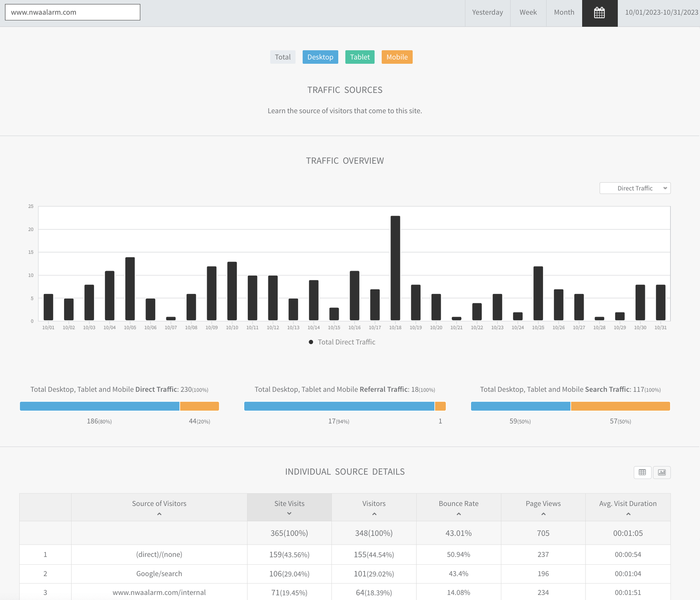Click the 10/18 peak traffic bar
Image resolution: width=700 pixels, height=600 pixels.
[x=395, y=268]
